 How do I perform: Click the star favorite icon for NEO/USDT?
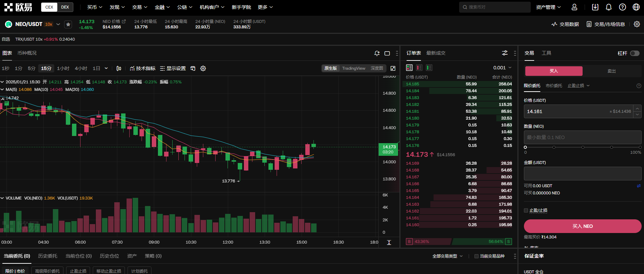(x=68, y=24)
